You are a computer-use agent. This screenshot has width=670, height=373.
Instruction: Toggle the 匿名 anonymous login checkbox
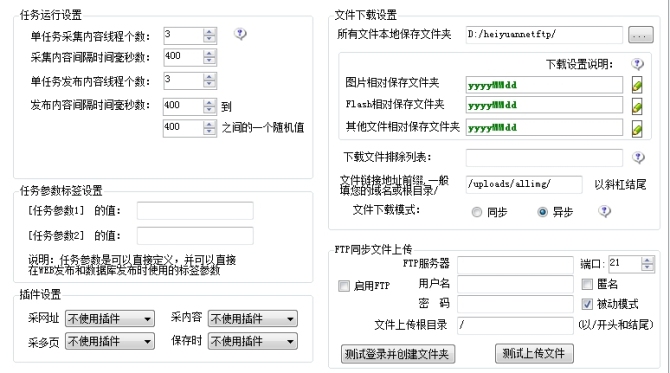coord(587,284)
